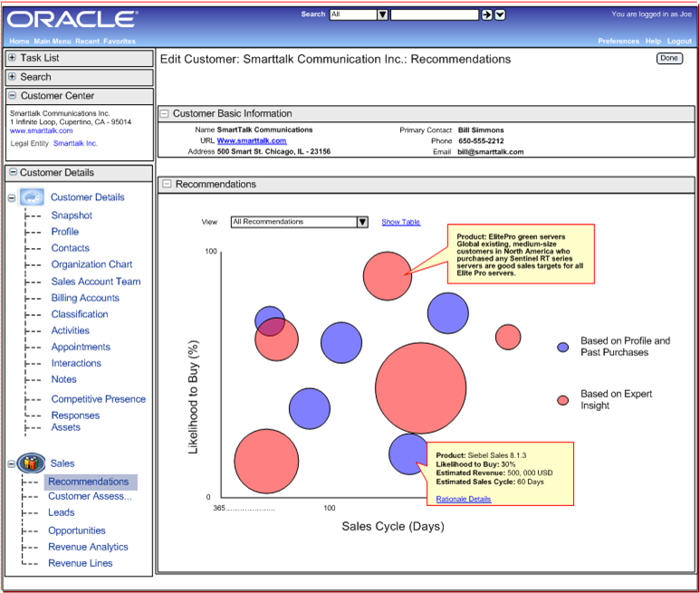The height and width of the screenshot is (593, 700).
Task: Open the Favorites menu
Action: coord(120,41)
